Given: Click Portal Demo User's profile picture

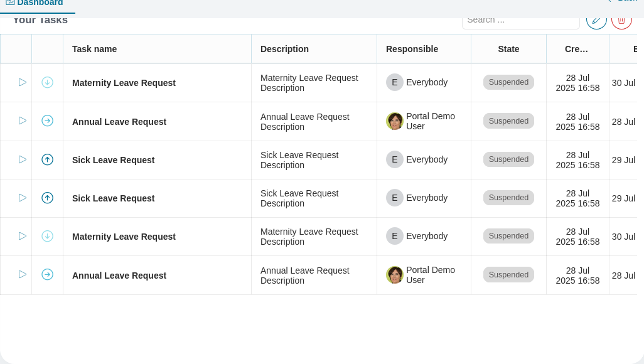Looking at the screenshot, I should pos(395,121).
